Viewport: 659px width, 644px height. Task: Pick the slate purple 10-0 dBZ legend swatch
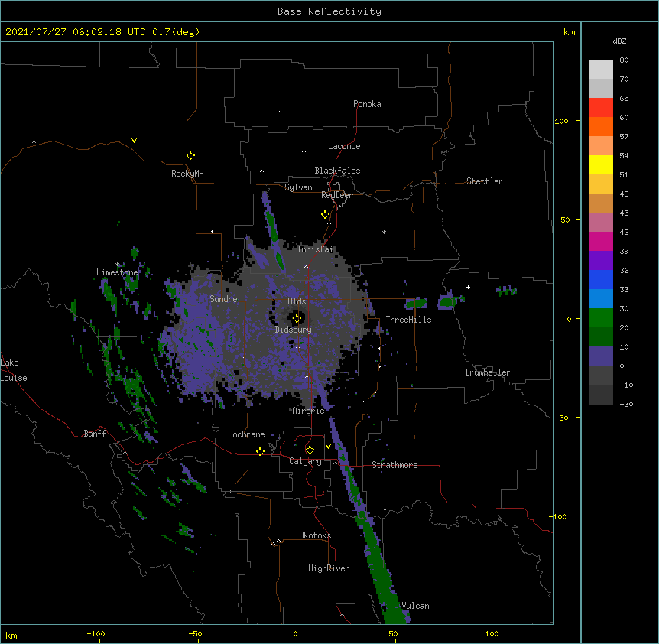coord(601,356)
